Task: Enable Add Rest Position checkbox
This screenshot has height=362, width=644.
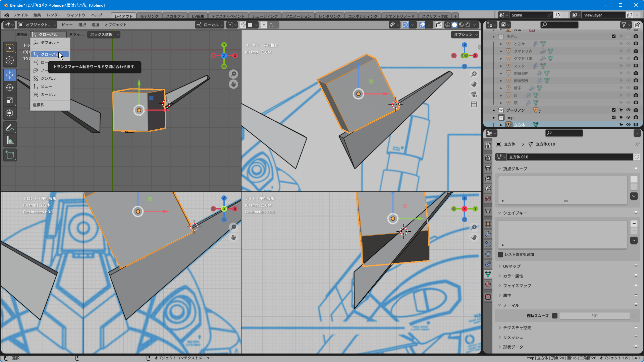Action: point(500,254)
